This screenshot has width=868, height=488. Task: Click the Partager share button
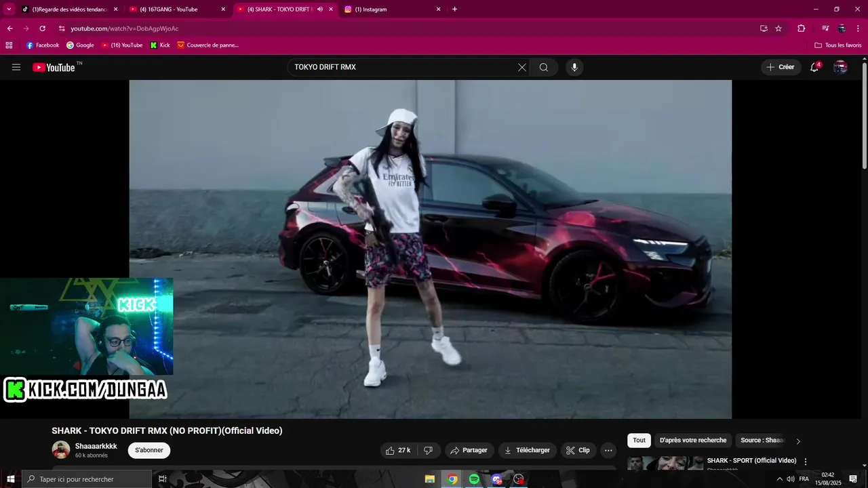(x=469, y=450)
